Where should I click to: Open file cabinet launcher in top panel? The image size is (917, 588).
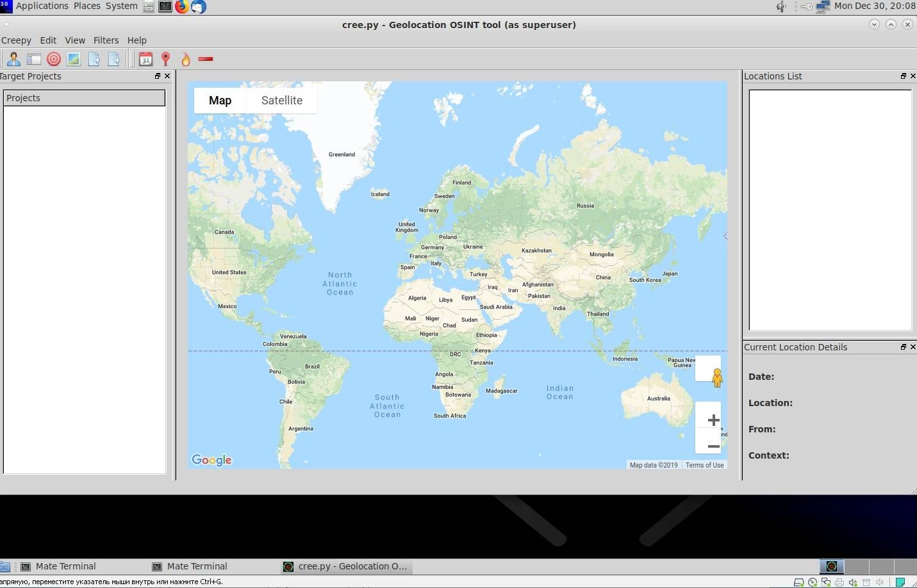coord(149,7)
